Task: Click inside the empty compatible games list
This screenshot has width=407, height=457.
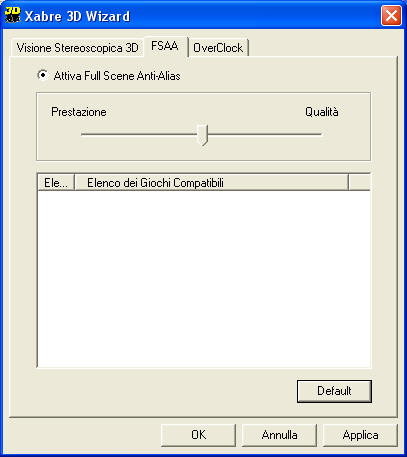Action: (204, 279)
